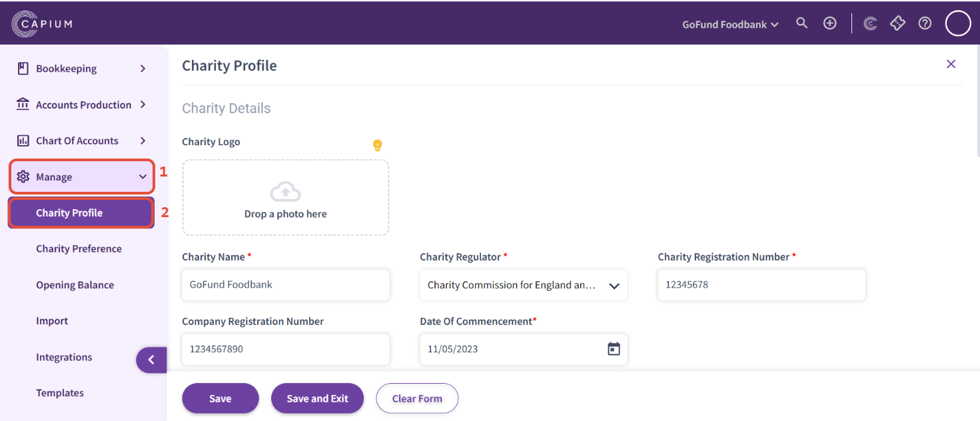Open the help question mark icon
980x421 pixels.
tap(925, 23)
